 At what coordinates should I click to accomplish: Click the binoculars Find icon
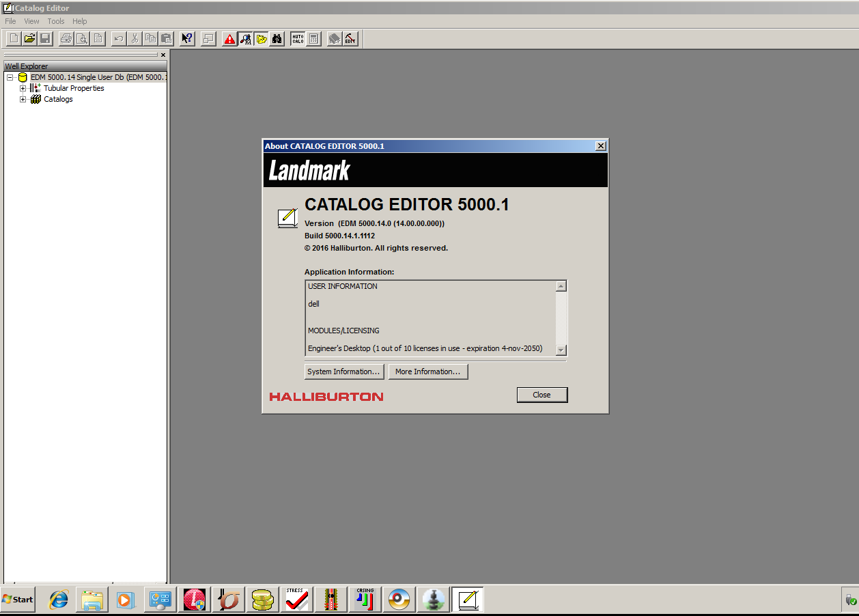(277, 39)
